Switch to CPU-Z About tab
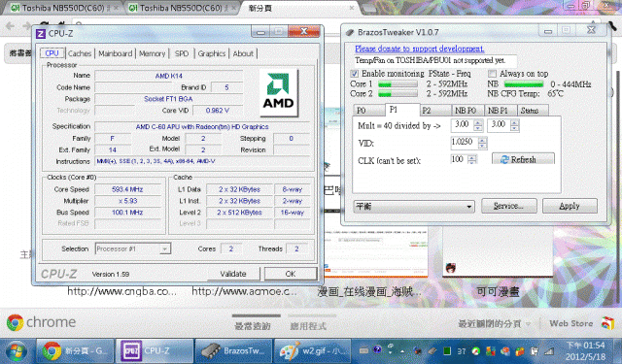The width and height of the screenshot is (622, 364). [x=243, y=53]
